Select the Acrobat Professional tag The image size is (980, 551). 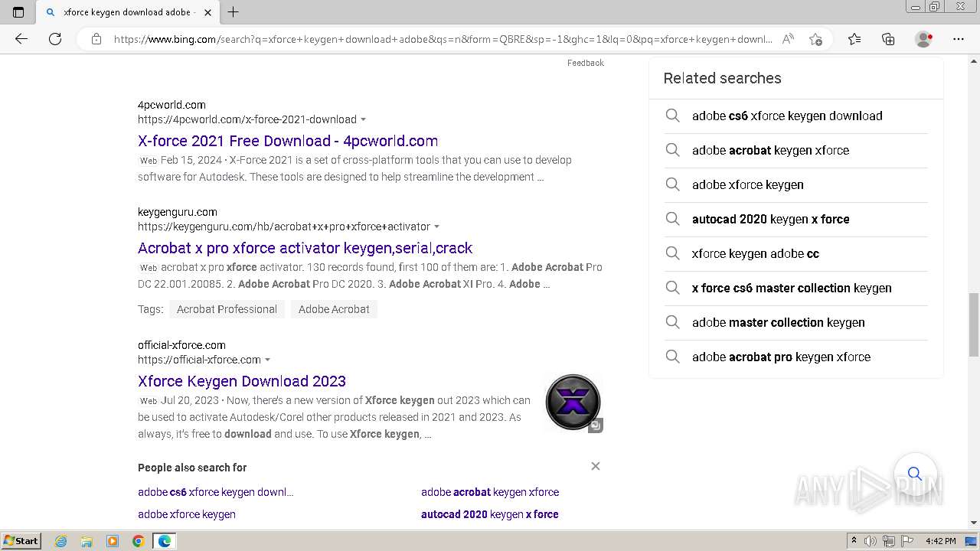pyautogui.click(x=227, y=309)
